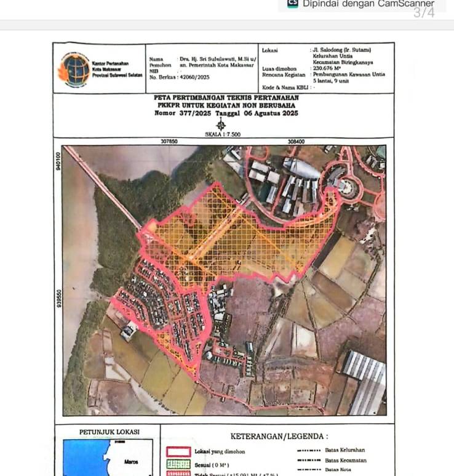The height and width of the screenshot is (476, 454).
Task: Click the Dipindai dengan CamScanner text
Action: [x=368, y=3]
